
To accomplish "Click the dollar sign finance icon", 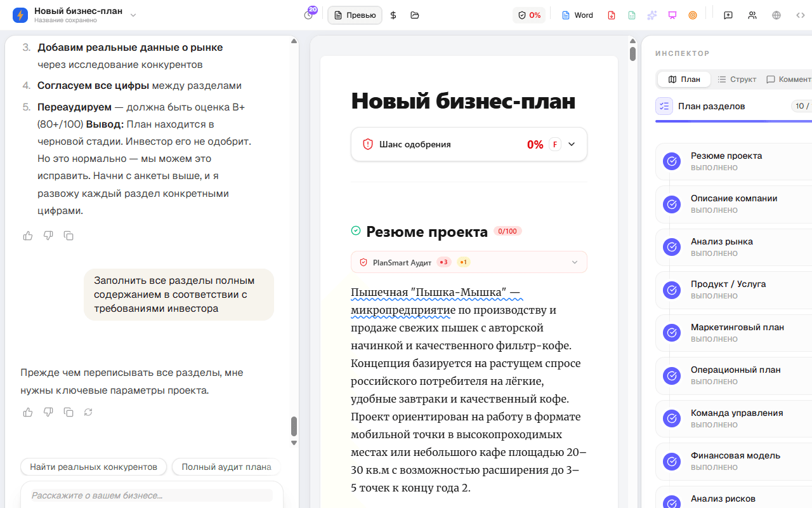I will [393, 15].
